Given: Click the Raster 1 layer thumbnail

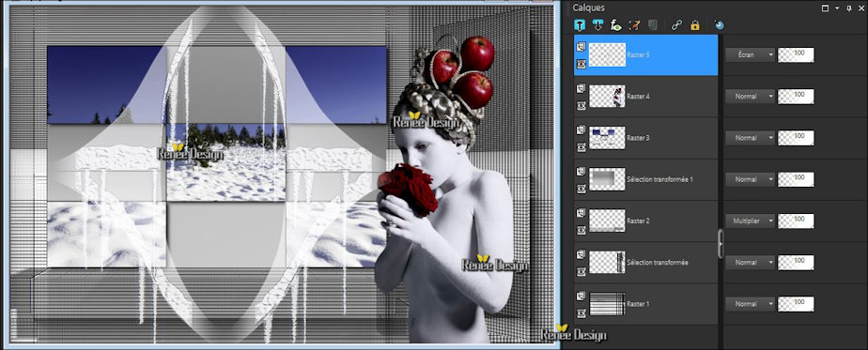Looking at the screenshot, I should click(607, 304).
